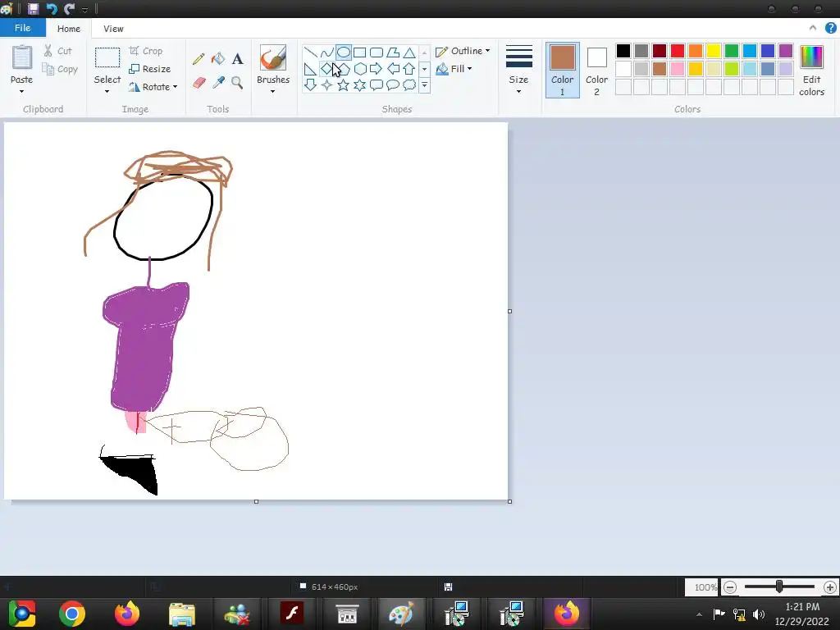Screen dimensions: 840x630
Task: Choose the Triangle shape
Action: click(x=409, y=52)
